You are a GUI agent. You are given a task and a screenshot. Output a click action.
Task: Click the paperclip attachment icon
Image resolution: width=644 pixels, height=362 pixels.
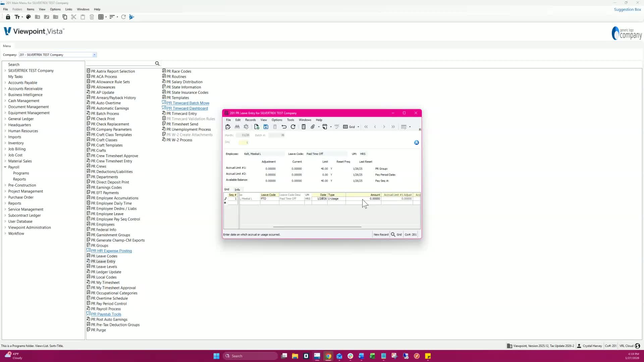[313, 127]
